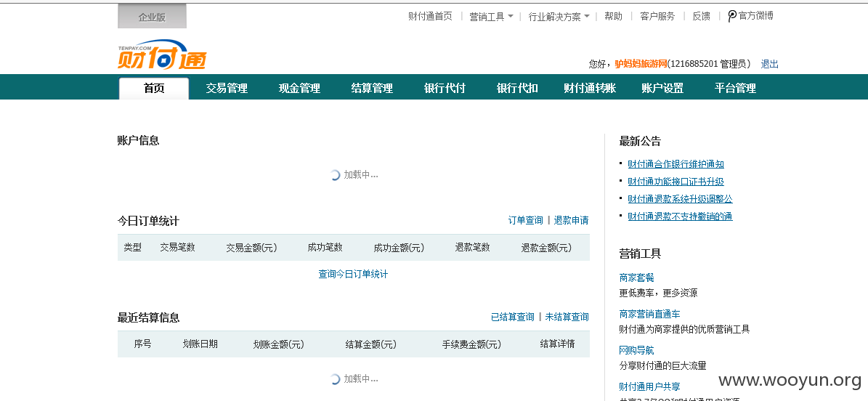The width and height of the screenshot is (868, 401).
Task: Click the 分享财付通的巨大流量 description text
Action: pyautogui.click(x=662, y=365)
